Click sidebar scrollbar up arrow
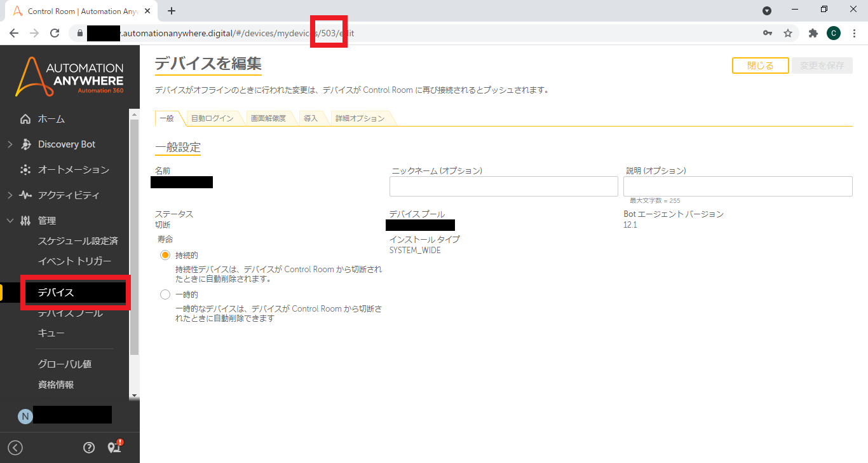The height and width of the screenshot is (463, 868). pyautogui.click(x=134, y=113)
